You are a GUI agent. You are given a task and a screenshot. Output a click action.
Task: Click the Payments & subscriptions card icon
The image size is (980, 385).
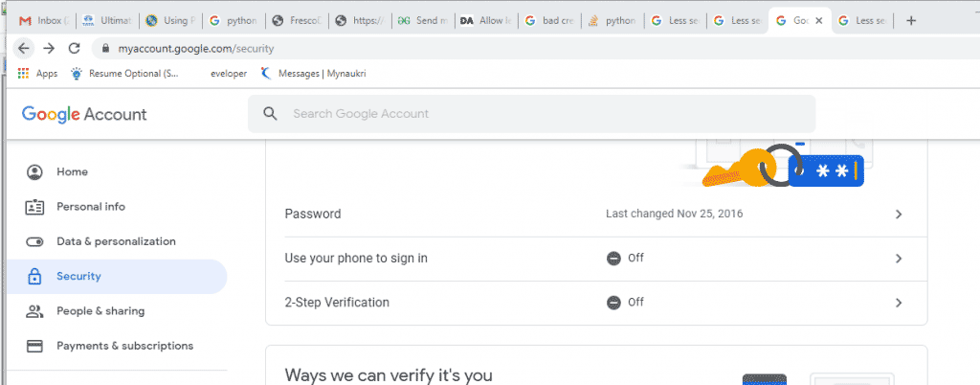coord(35,346)
